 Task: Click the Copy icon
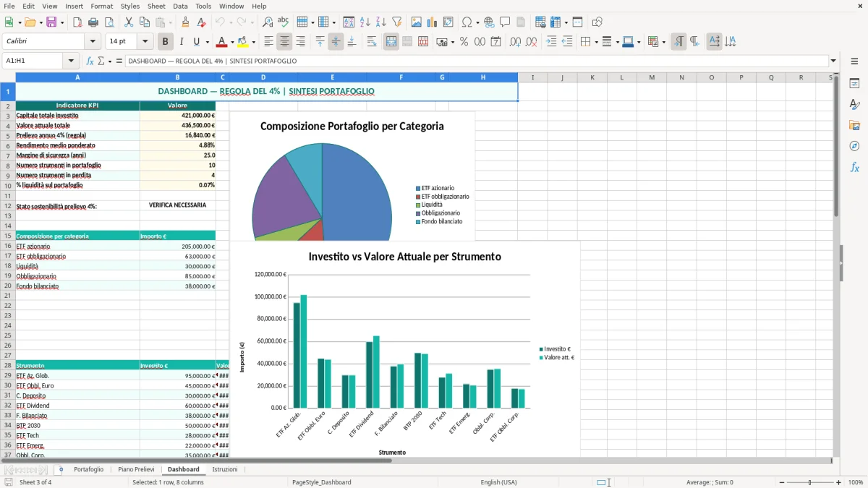tap(144, 22)
